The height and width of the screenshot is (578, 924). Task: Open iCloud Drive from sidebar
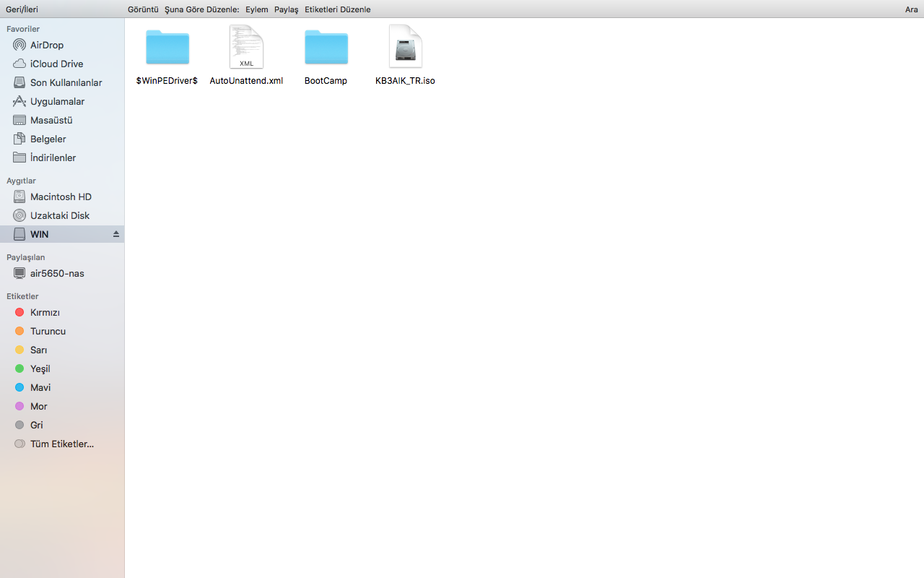(x=57, y=64)
